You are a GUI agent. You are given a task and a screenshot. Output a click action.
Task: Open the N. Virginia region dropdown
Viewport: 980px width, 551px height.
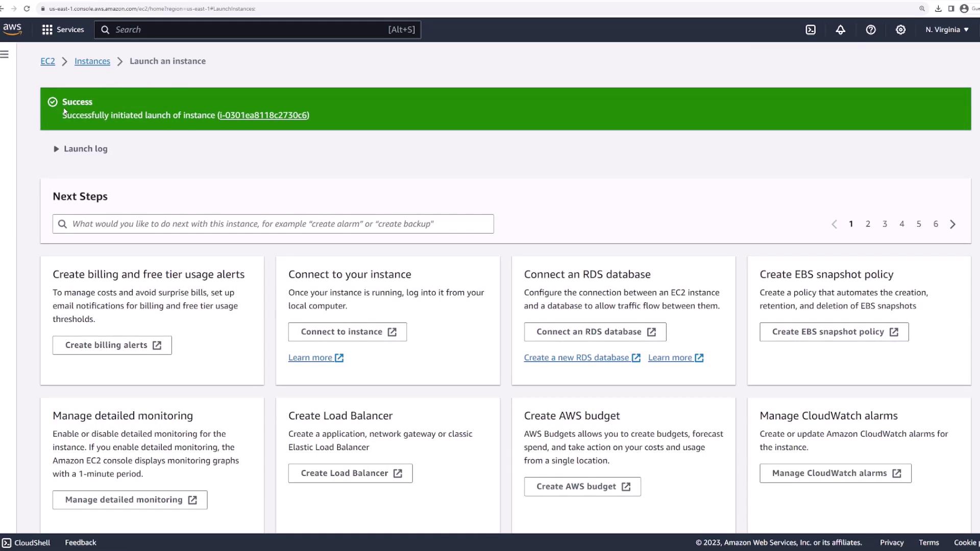pyautogui.click(x=947, y=30)
